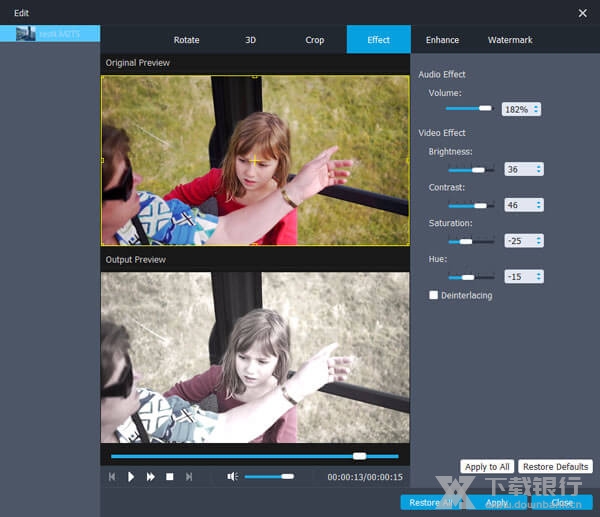Jump to previous frame button

point(112,477)
